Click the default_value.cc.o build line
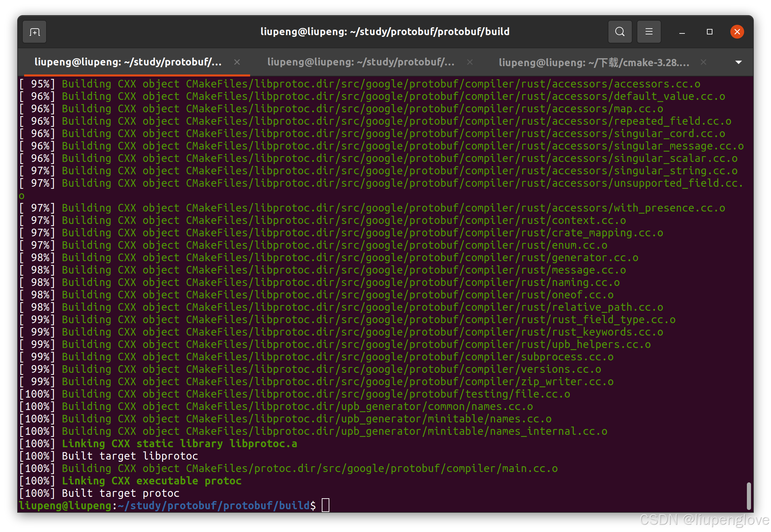The width and height of the screenshot is (771, 532). tap(372, 96)
